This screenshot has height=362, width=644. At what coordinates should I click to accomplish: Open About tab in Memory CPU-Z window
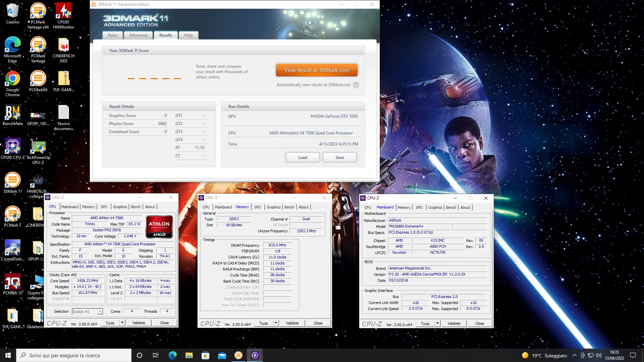click(x=304, y=207)
